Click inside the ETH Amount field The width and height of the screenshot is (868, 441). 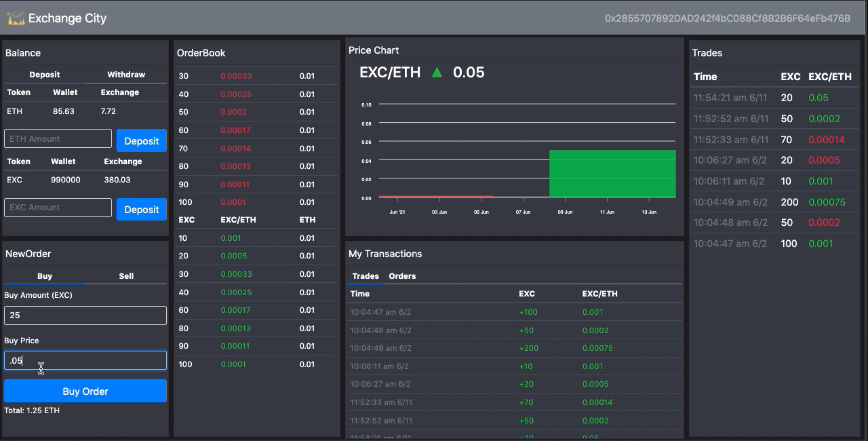(58, 138)
